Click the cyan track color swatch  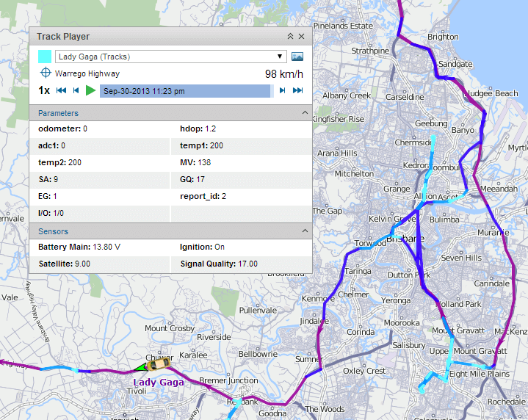point(45,57)
